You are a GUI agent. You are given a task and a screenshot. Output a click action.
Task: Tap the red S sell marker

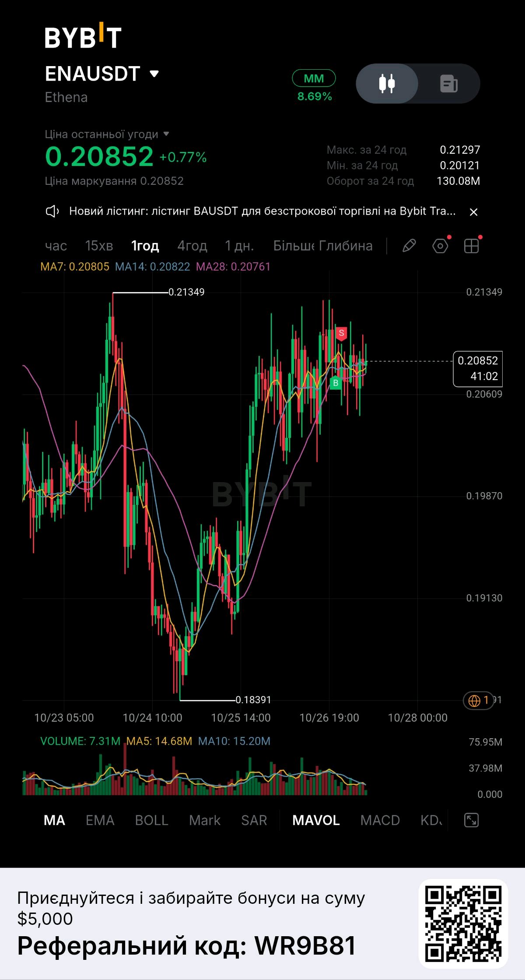point(341,334)
